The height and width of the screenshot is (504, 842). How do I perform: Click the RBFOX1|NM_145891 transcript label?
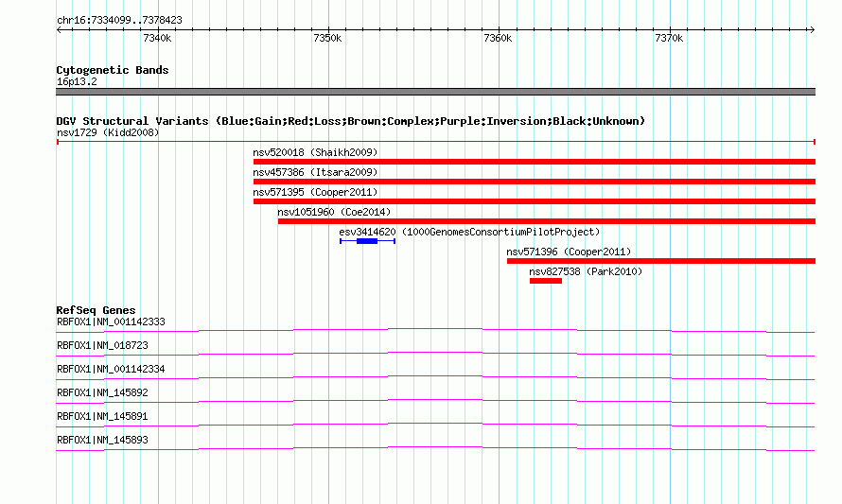(102, 416)
